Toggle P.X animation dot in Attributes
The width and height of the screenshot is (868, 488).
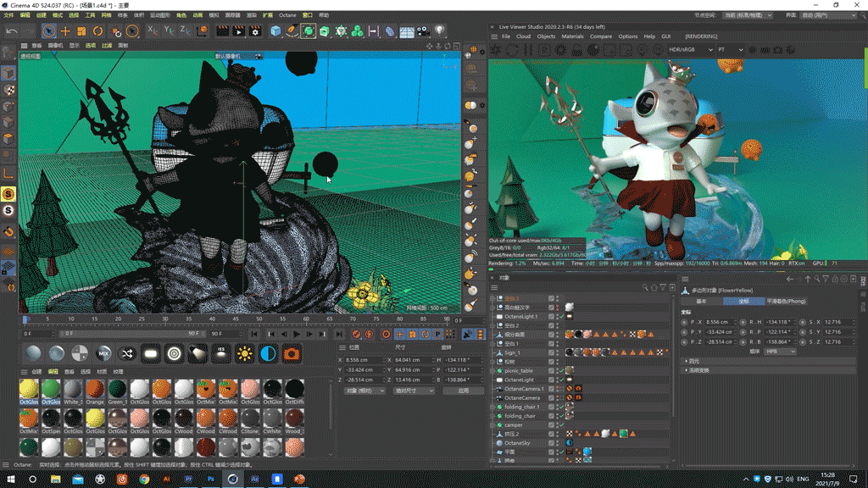point(684,322)
